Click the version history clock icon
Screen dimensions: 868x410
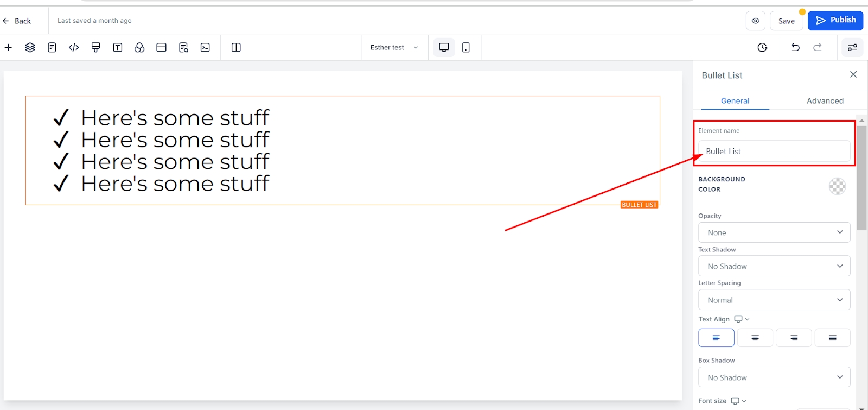click(762, 48)
